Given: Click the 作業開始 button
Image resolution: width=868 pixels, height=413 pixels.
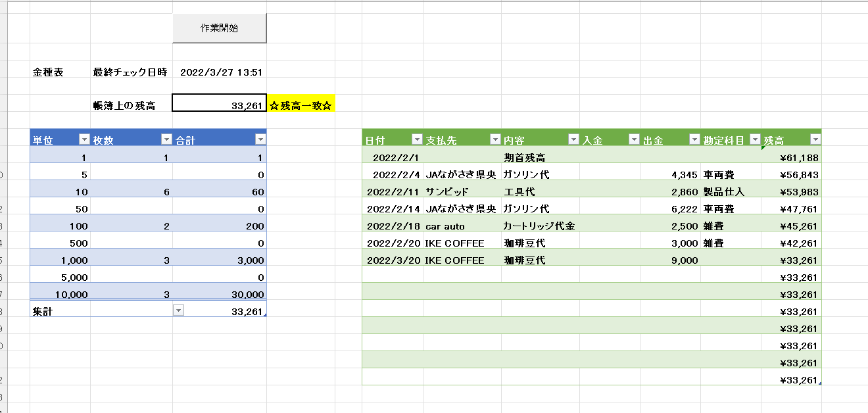Looking at the screenshot, I should (219, 28).
